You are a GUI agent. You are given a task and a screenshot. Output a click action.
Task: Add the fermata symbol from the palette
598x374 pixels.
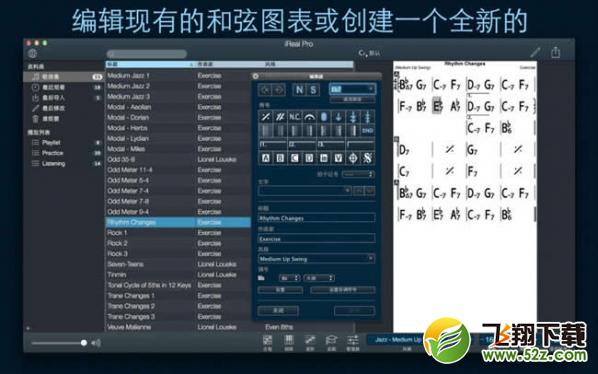click(x=309, y=117)
